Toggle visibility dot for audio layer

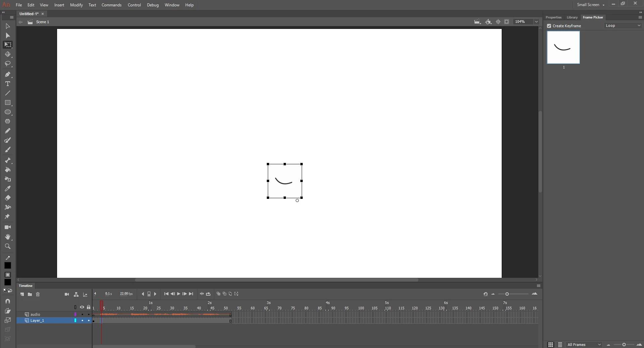tap(82, 314)
